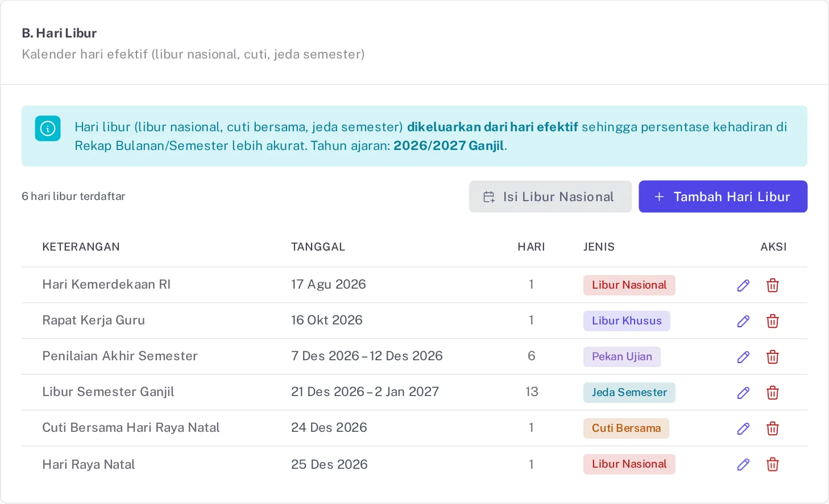Edit the Cuti Bersama Hari Raya Natal row
Screen dimensions: 829x504
pos(743,428)
